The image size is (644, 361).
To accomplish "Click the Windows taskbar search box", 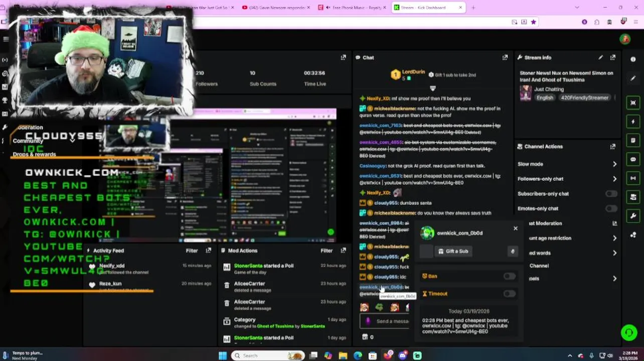I will point(267,355).
